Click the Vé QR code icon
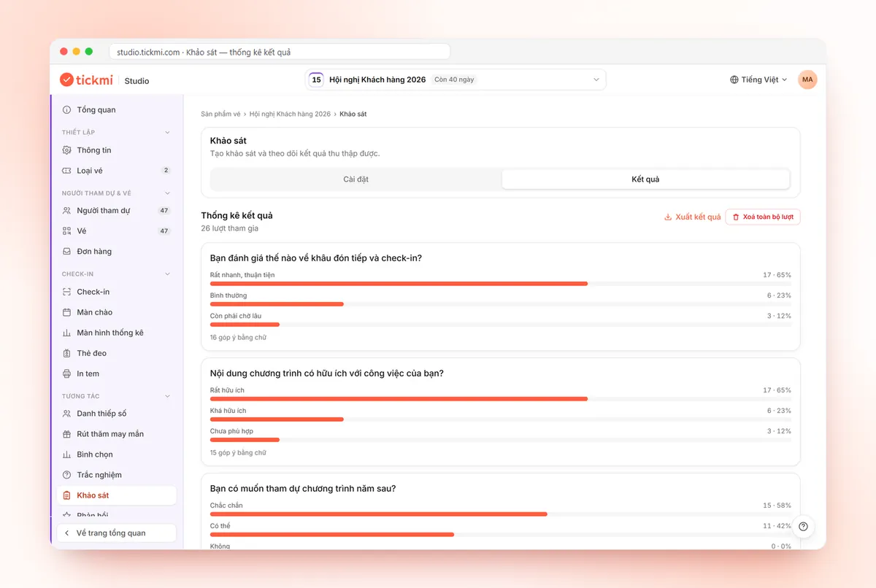This screenshot has width=876, height=588. (x=66, y=231)
